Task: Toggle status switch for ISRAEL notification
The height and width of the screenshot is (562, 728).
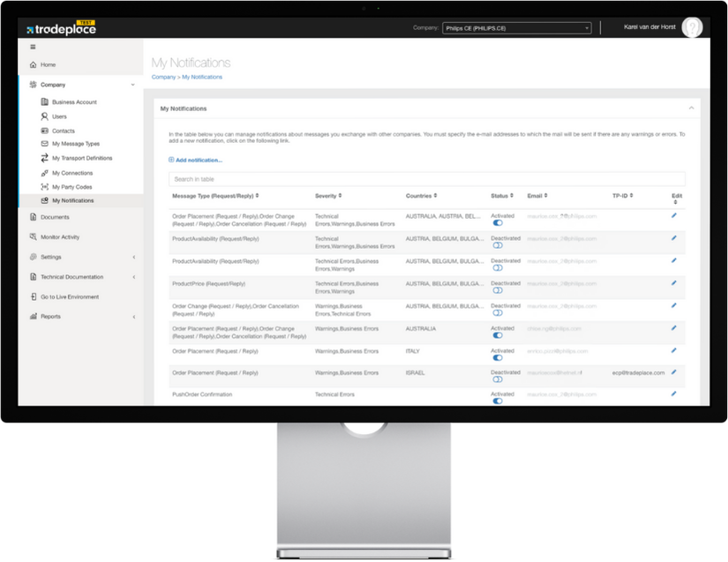Action: [x=498, y=379]
